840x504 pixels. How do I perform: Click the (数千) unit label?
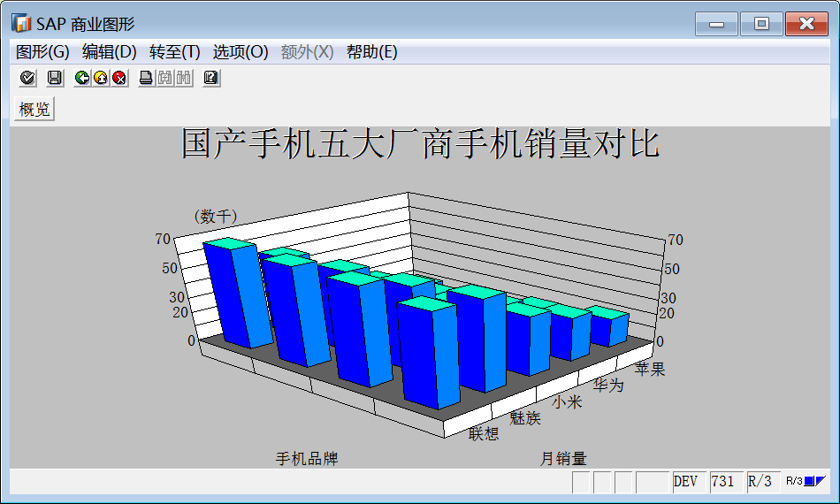point(216,217)
